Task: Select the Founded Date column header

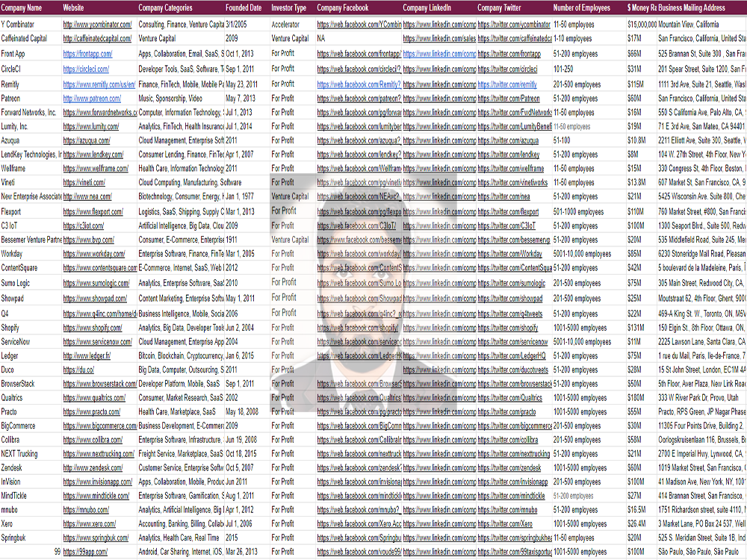Action: (244, 8)
